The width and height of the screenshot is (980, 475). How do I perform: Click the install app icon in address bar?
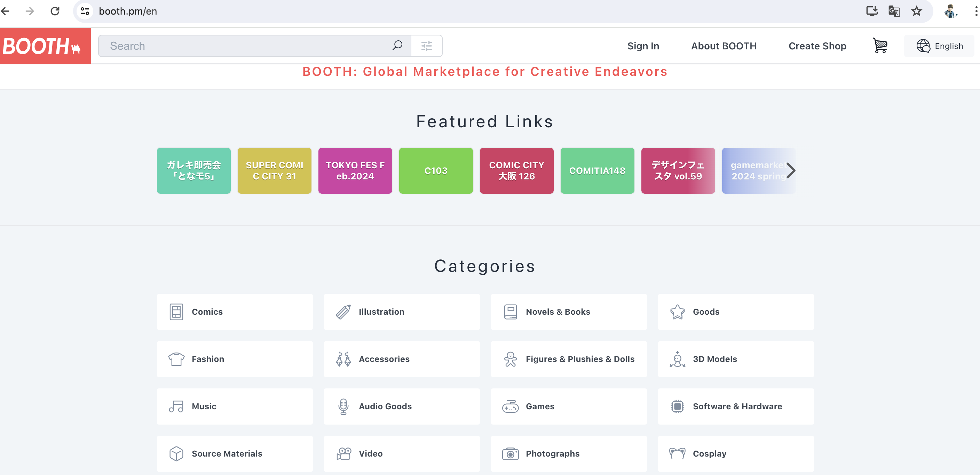pyautogui.click(x=871, y=11)
